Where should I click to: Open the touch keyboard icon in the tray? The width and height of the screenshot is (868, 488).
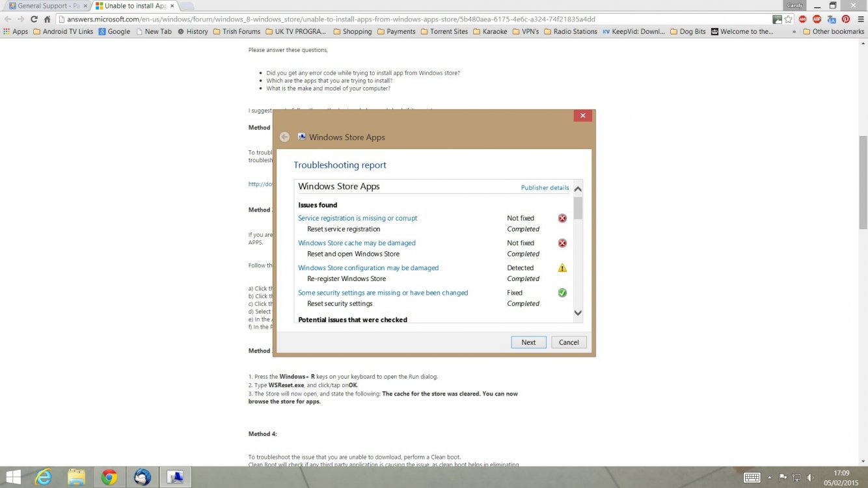(752, 478)
